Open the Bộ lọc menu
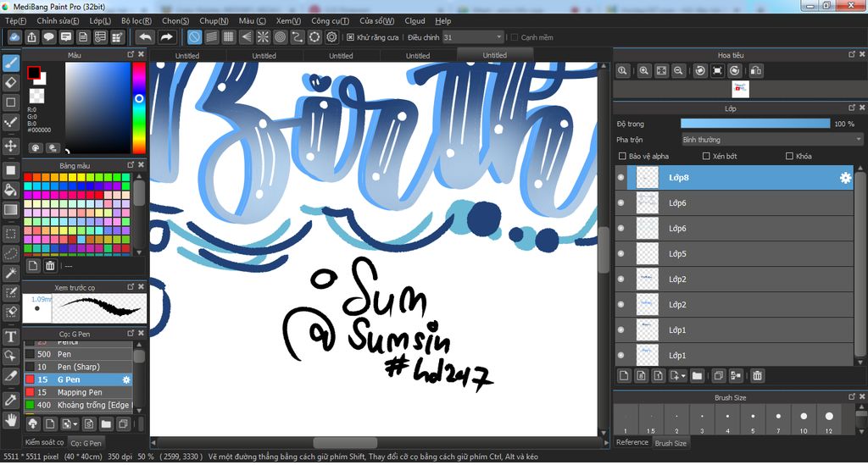This screenshot has height=465, width=868. click(x=136, y=21)
